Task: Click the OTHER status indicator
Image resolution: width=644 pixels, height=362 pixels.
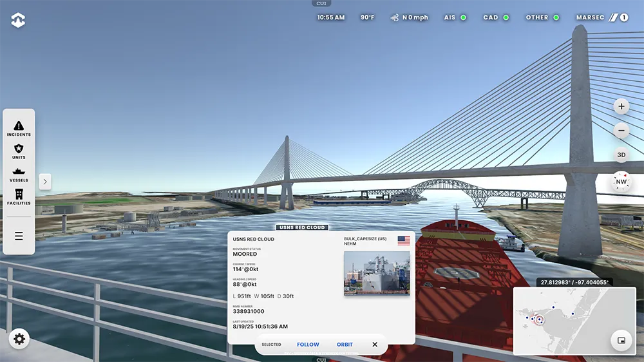Action: coord(542,17)
